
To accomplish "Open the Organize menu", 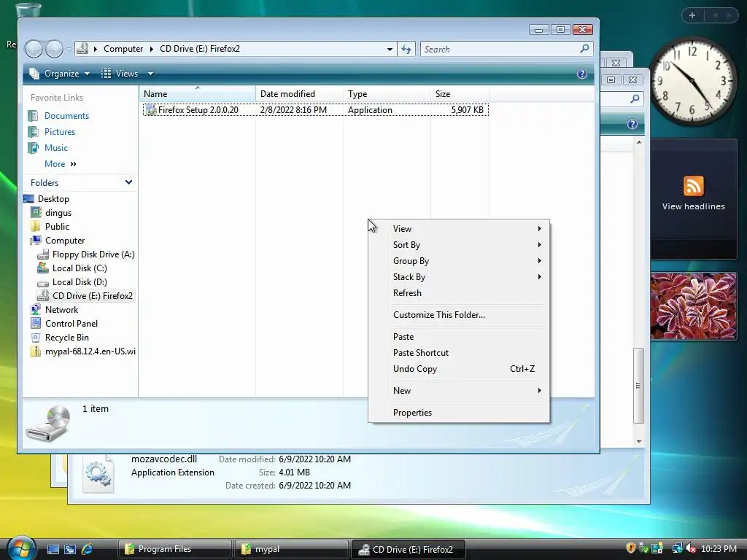I will point(60,74).
